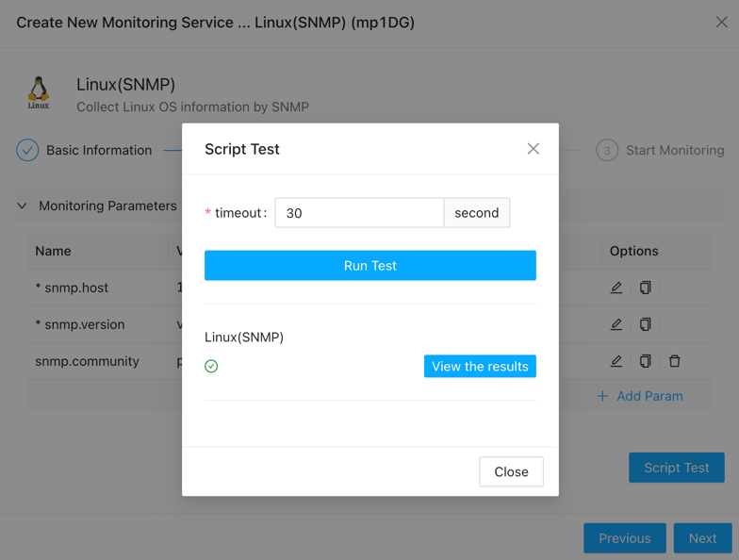Click the Close button in dialog
Viewport: 739px width, 560px height.
tap(511, 471)
